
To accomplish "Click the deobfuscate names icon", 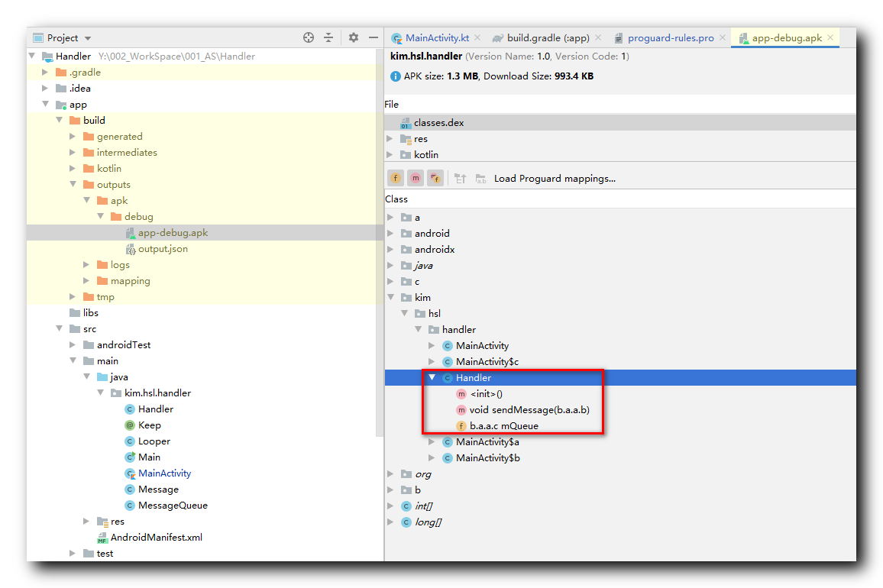I will [x=481, y=178].
